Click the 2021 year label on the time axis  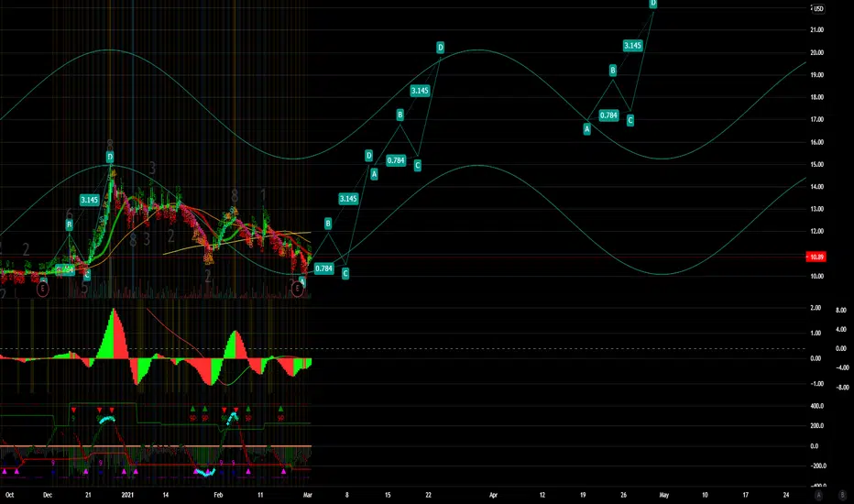click(x=127, y=495)
